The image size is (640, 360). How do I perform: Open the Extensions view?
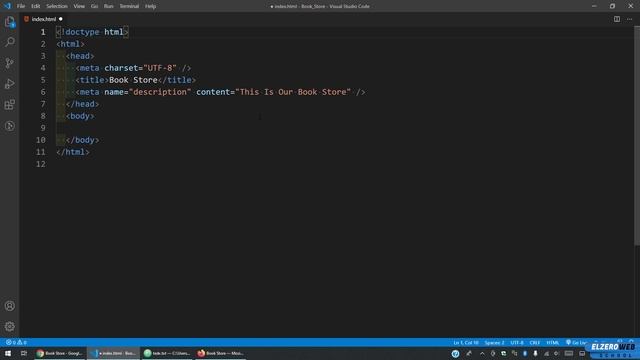(10, 104)
